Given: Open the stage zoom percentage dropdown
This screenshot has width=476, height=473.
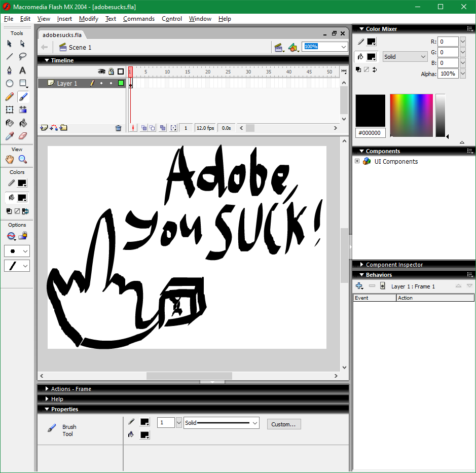Looking at the screenshot, I should click(x=344, y=47).
